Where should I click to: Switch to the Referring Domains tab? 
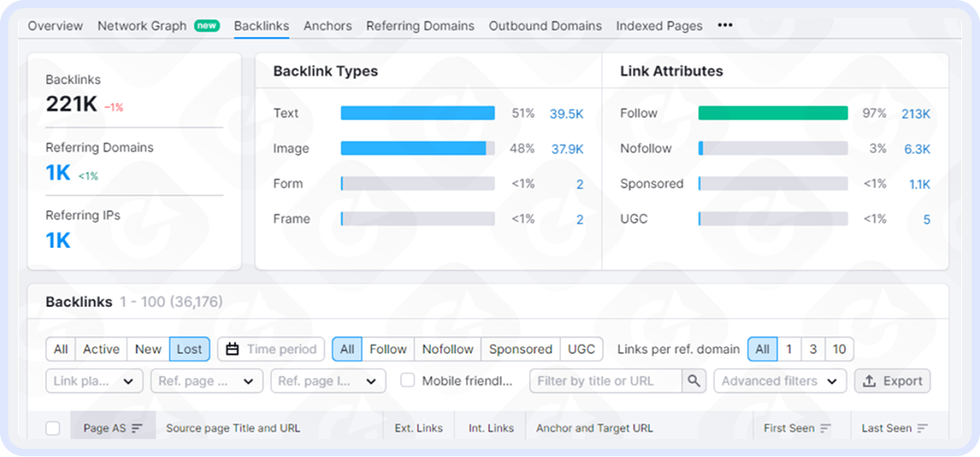[420, 26]
